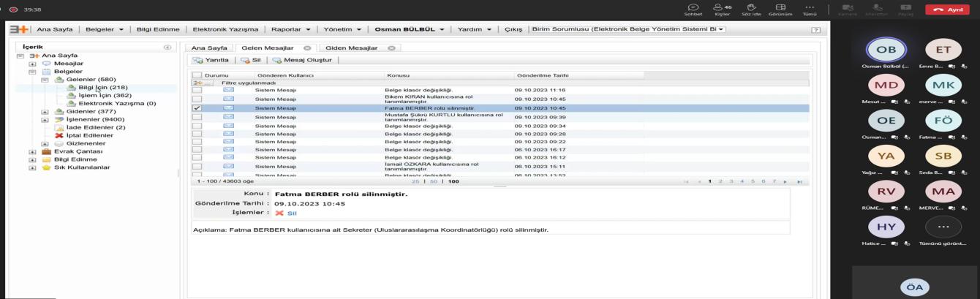Collapse the İçerik side panel
Image resolution: width=980 pixels, height=299 pixels.
coord(167,47)
